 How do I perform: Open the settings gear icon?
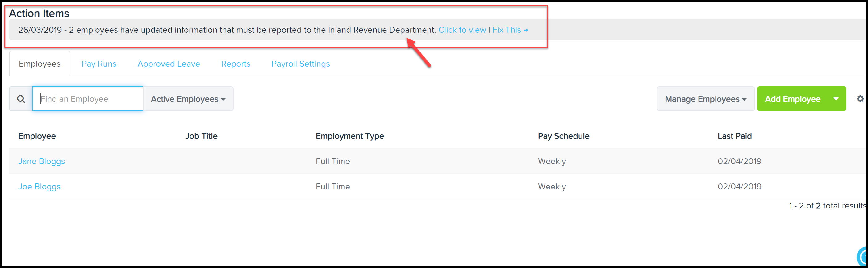(x=860, y=99)
